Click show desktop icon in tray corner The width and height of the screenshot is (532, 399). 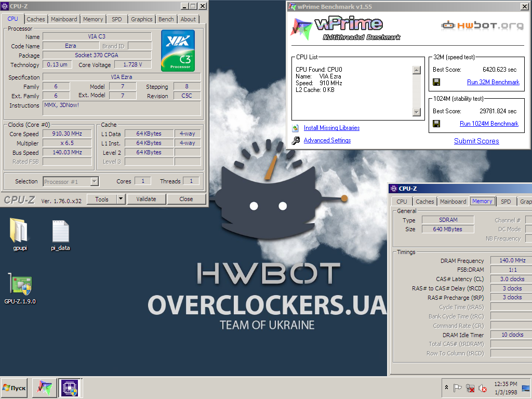pyautogui.click(x=526, y=388)
